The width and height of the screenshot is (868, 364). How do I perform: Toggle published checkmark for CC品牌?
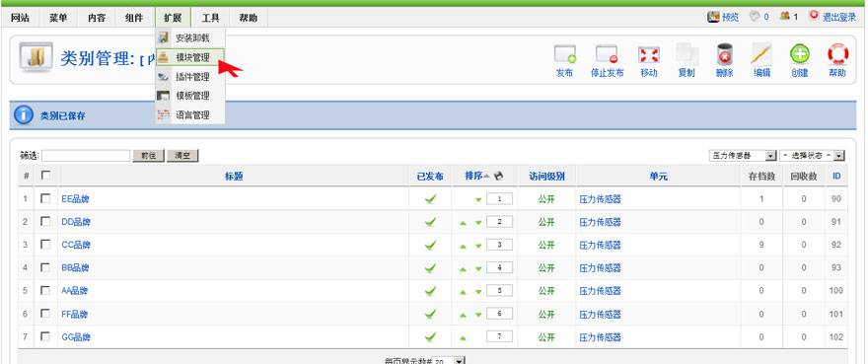coord(430,245)
